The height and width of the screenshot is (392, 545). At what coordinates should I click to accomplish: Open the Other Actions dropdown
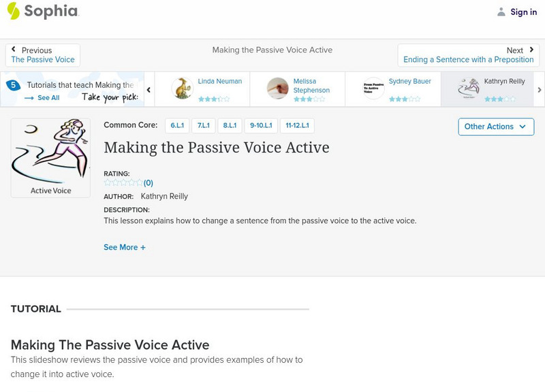[496, 127]
